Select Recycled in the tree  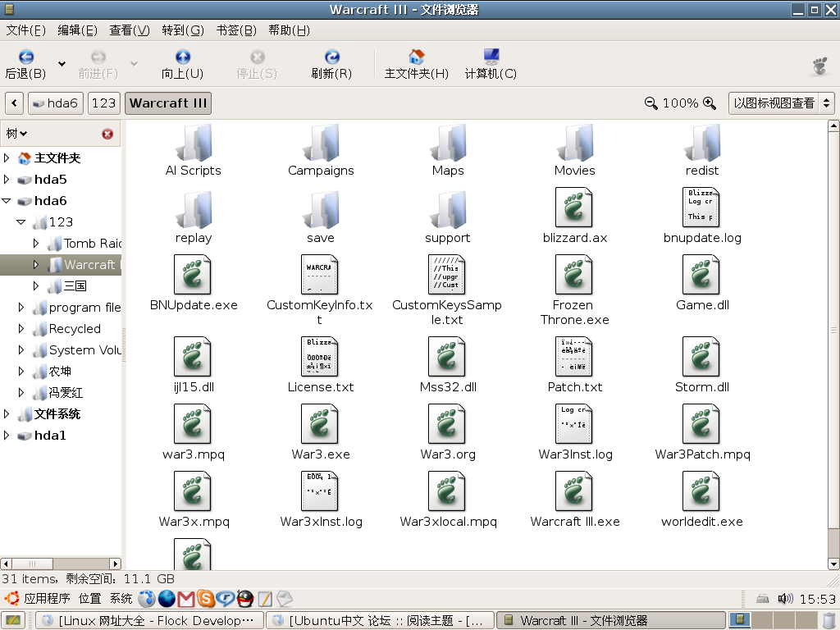75,328
